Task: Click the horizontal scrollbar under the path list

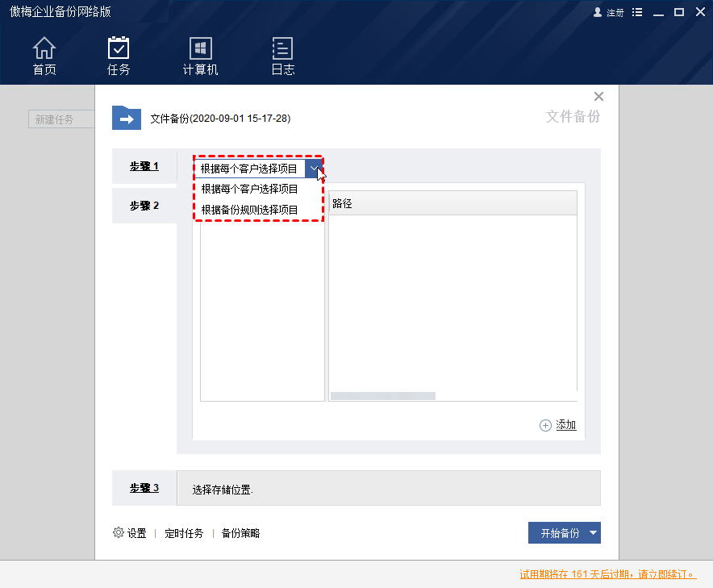Action: [382, 395]
